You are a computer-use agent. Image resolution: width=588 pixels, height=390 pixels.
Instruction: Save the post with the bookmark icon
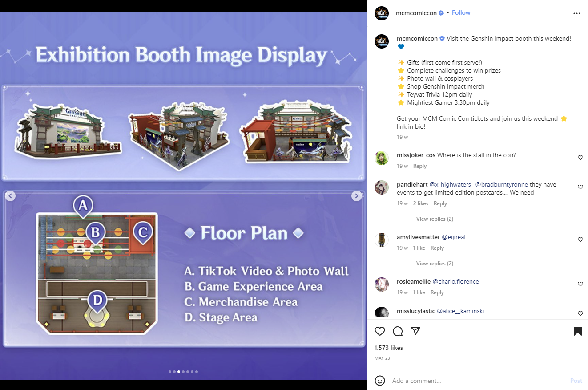[578, 331]
